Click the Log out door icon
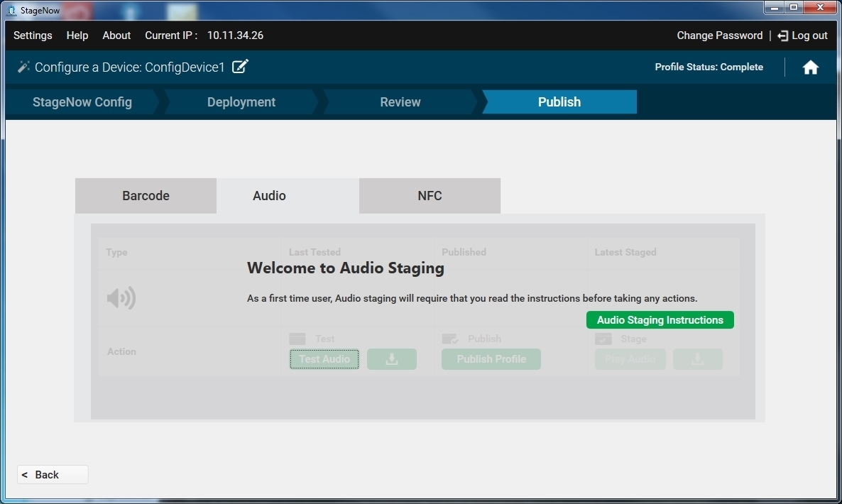This screenshot has width=842, height=504. click(x=782, y=35)
